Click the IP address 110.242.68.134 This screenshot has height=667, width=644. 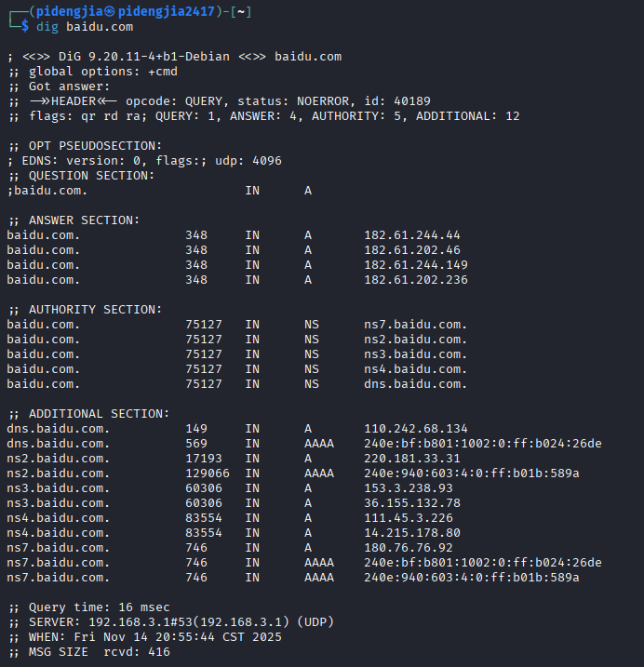pos(415,429)
